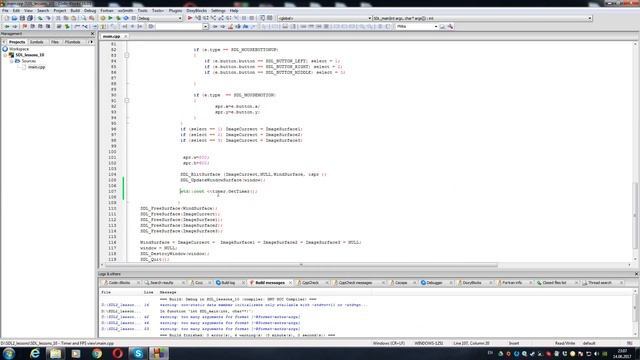Image resolution: width=640 pixels, height=360 pixels.
Task: Switch to the Search results tab
Action: pos(162,282)
